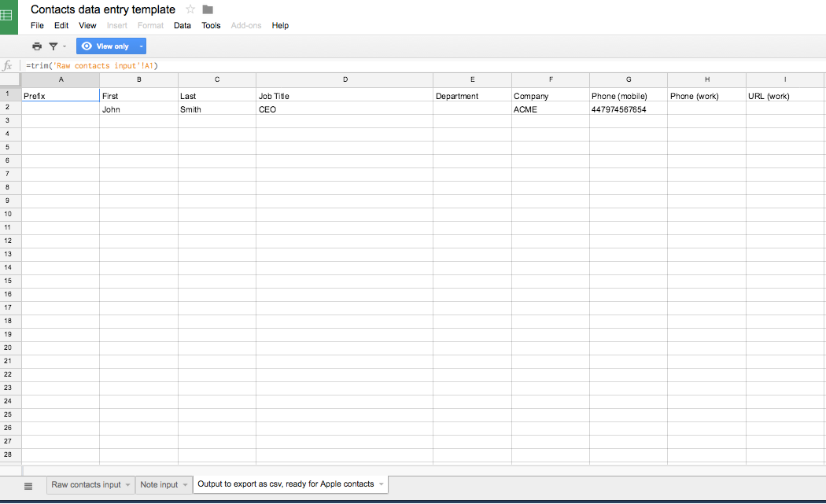Open the Tools menu
Screen dimensions: 826x504
pos(211,25)
